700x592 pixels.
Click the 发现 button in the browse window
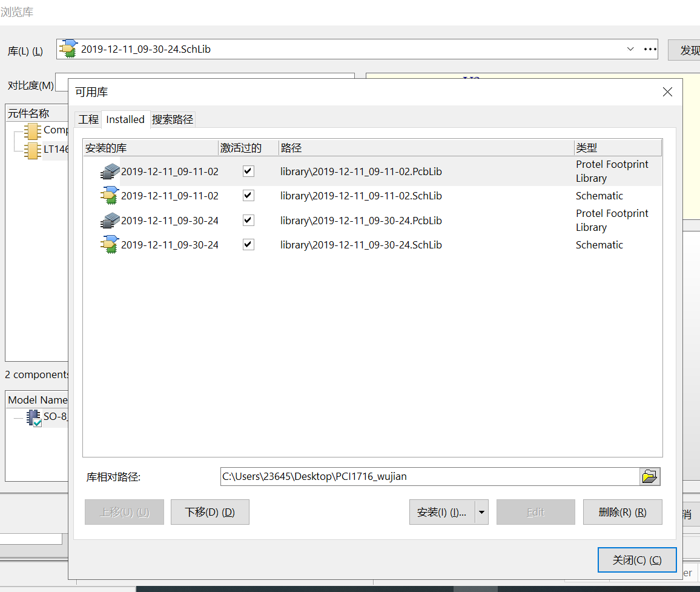[x=685, y=50]
